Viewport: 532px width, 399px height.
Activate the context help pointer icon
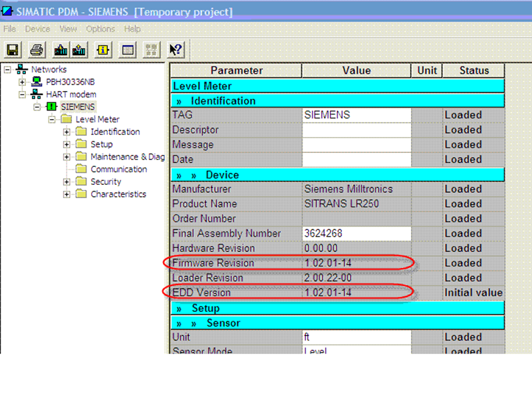[176, 51]
